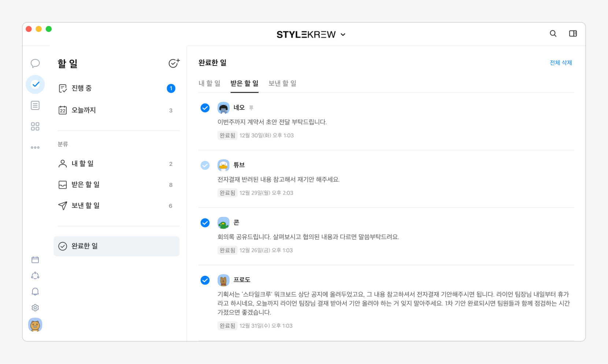Select 오늘까지 in the task sidebar

pyautogui.click(x=84, y=110)
